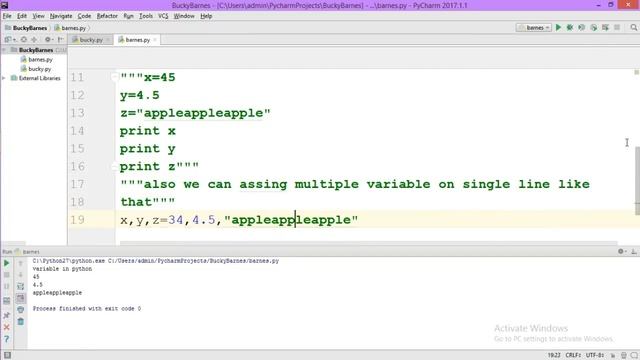640x360 pixels.
Task: Change UTF-8 encoding in status bar
Action: 595,355
